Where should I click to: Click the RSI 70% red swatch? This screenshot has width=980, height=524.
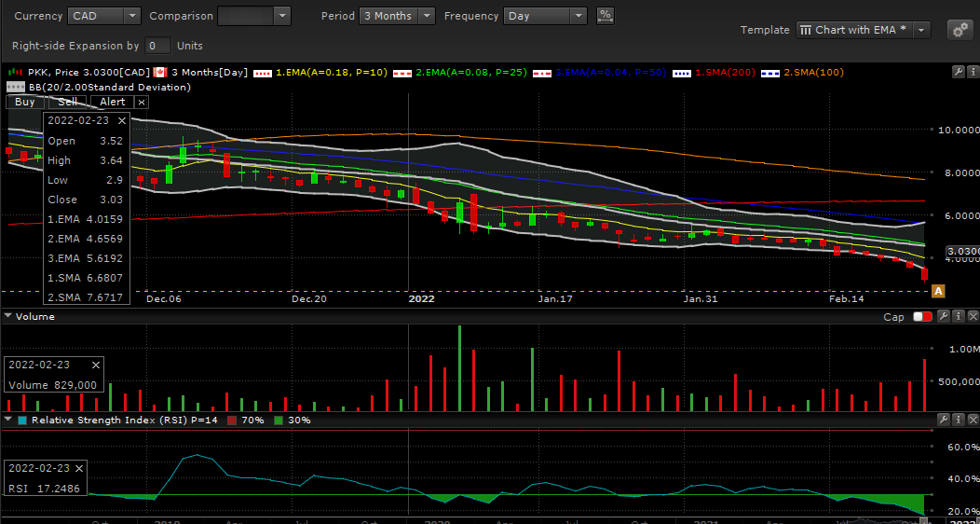233,421
